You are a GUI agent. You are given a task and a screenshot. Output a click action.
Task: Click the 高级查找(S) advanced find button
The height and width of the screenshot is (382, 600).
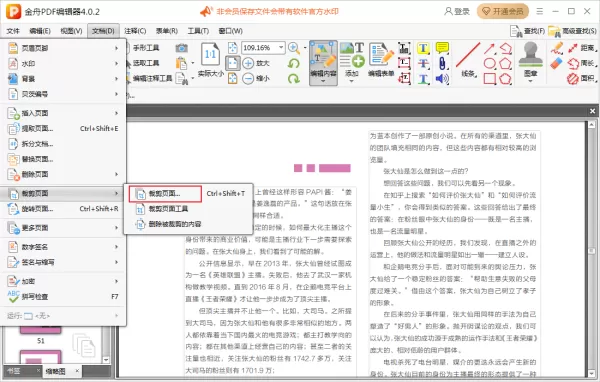572,31
